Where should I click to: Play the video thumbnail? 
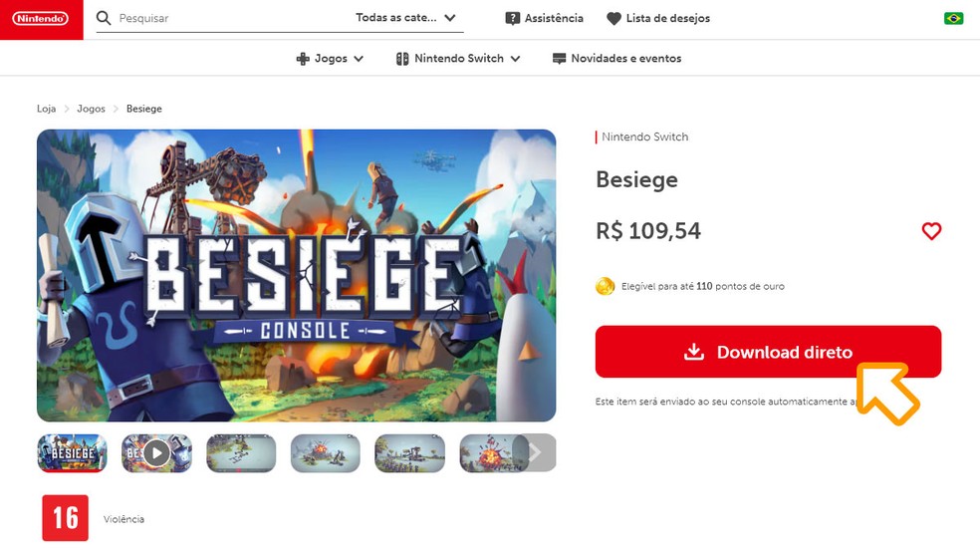tap(156, 453)
